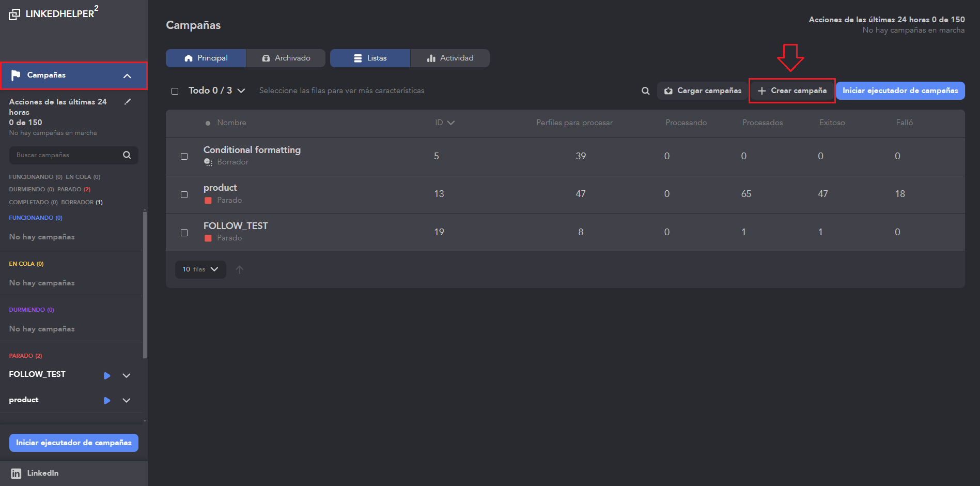
Task: Click the sidebar vertical scrollbar
Action: click(145, 284)
